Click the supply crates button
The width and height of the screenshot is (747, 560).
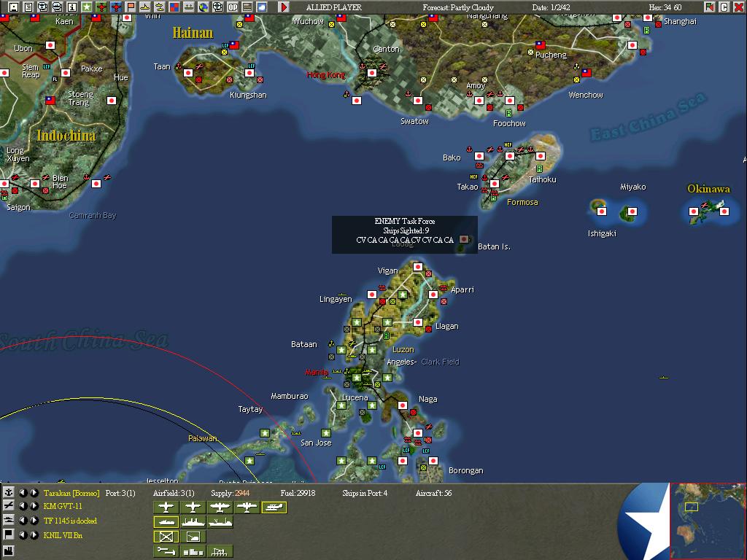(193, 551)
